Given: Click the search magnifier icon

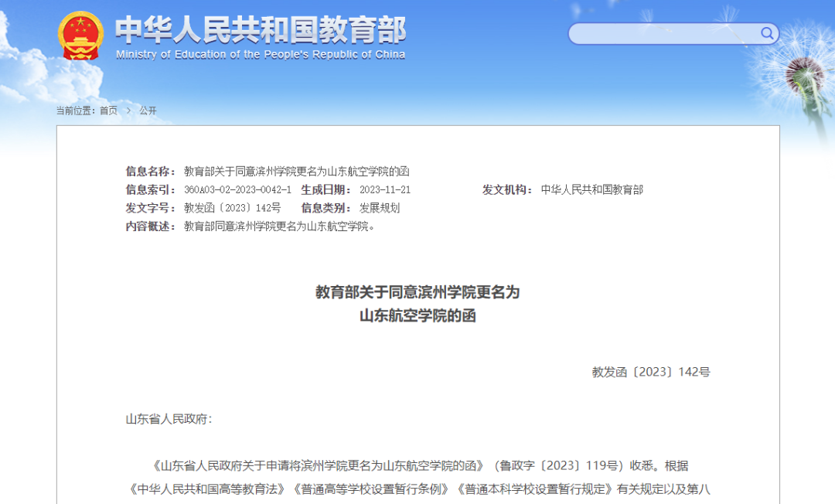Looking at the screenshot, I should [x=767, y=34].
